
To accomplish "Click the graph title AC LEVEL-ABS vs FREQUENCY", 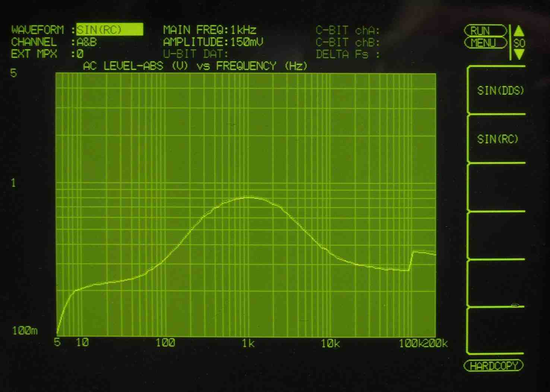I will tap(195, 66).
